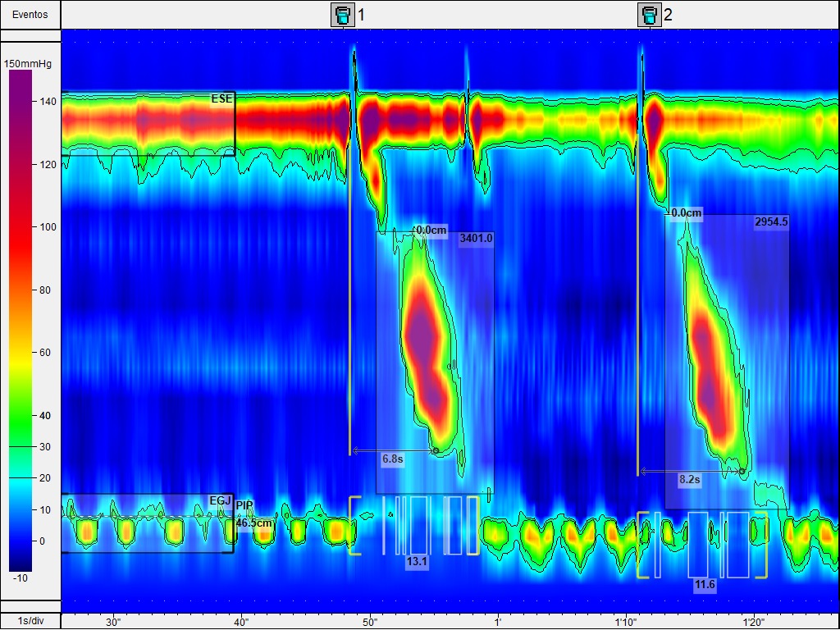Viewport: 840px width, 630px height.
Task: Open the 1s/div time scale selector
Action: coord(30,621)
